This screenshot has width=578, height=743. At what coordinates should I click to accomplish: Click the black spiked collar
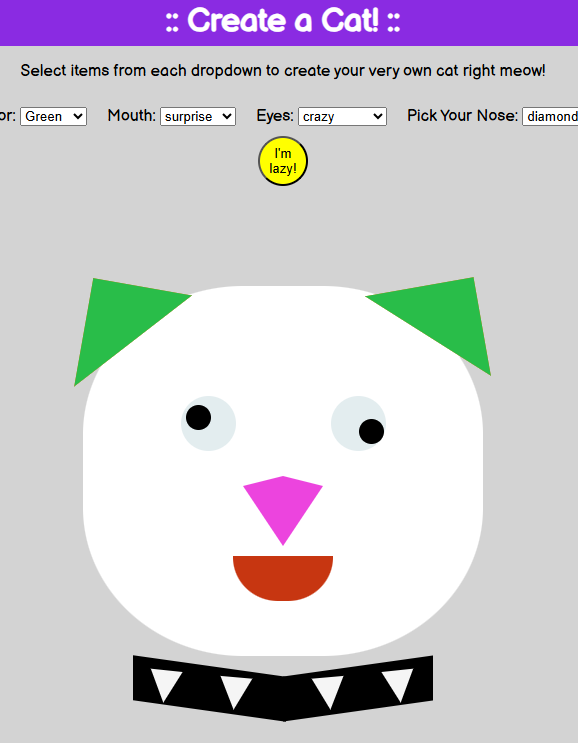283,688
